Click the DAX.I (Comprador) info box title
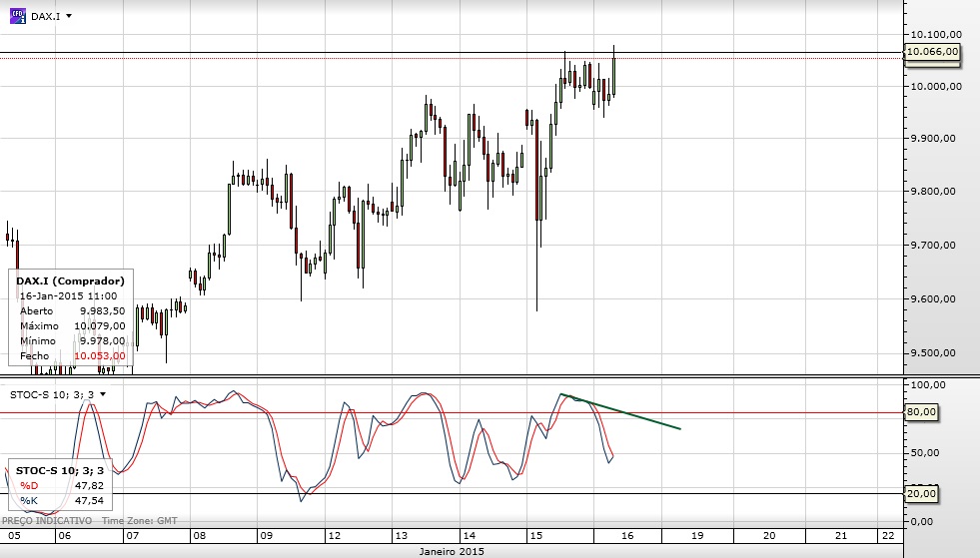This screenshot has height=558, width=980. tap(70, 280)
